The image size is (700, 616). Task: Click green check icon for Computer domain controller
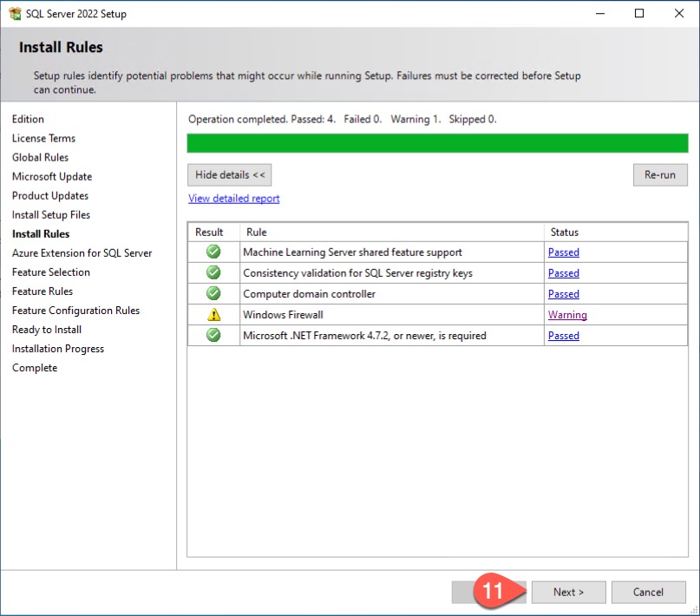(213, 294)
